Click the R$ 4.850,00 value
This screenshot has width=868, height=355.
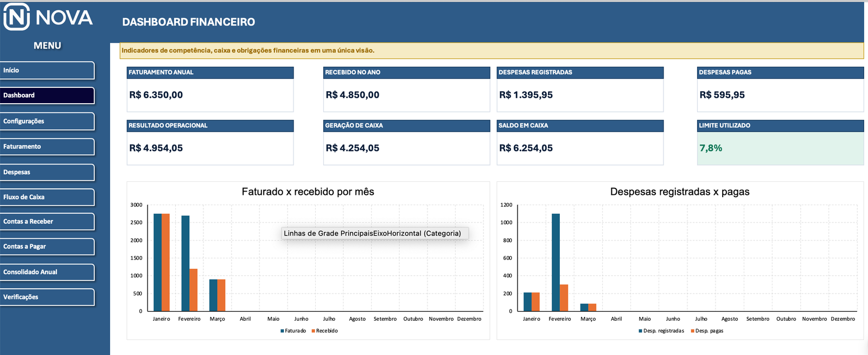click(352, 95)
